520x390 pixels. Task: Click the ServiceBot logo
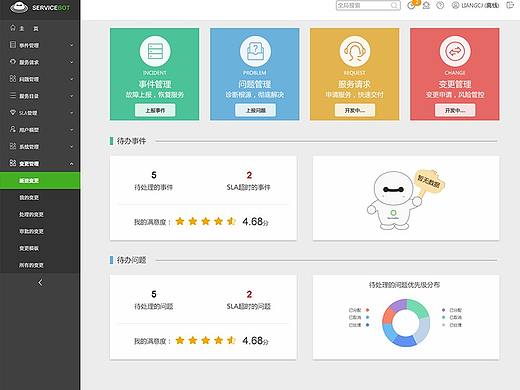click(40, 7)
